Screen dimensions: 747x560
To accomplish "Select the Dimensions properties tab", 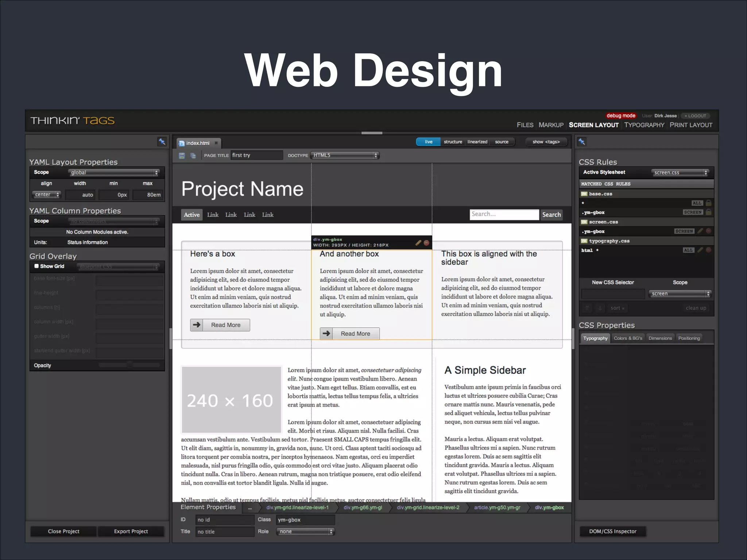I will (x=660, y=338).
